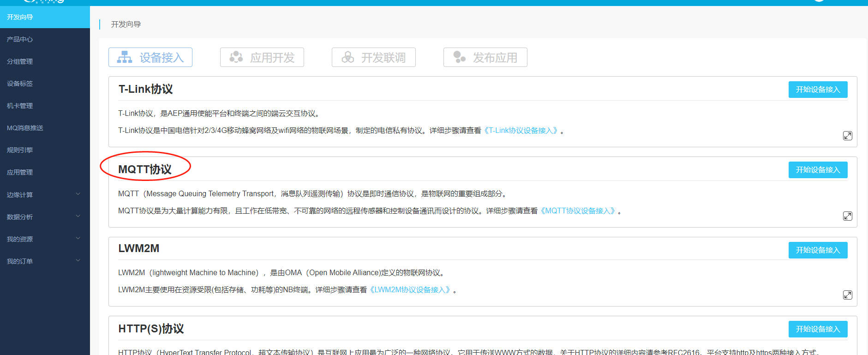Viewport: 868px width, 355px height.
Task: Click the 应用开发 tab icon
Action: [236, 57]
